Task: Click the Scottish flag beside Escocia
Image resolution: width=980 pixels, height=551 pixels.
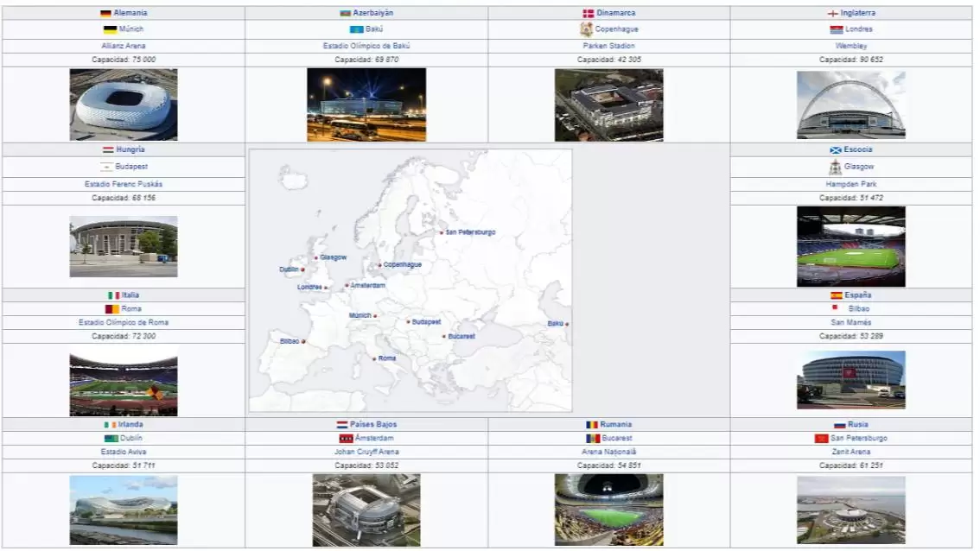Action: pyautogui.click(x=836, y=150)
